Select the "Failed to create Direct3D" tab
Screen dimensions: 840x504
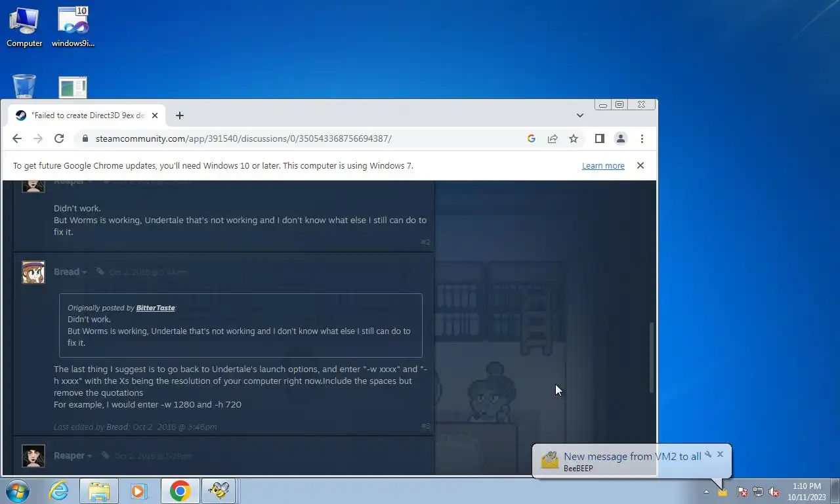(x=87, y=115)
